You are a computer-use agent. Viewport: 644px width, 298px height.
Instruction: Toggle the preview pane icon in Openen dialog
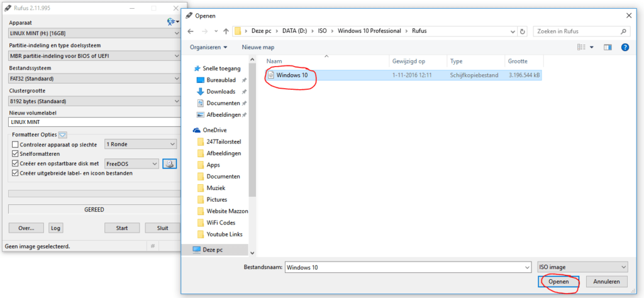(x=608, y=48)
